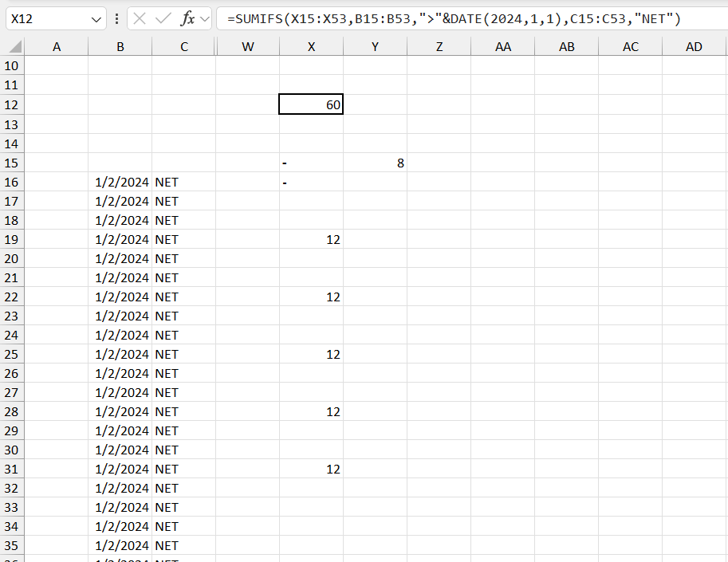Select column X header
Image resolution: width=728 pixels, height=562 pixels.
[x=311, y=46]
